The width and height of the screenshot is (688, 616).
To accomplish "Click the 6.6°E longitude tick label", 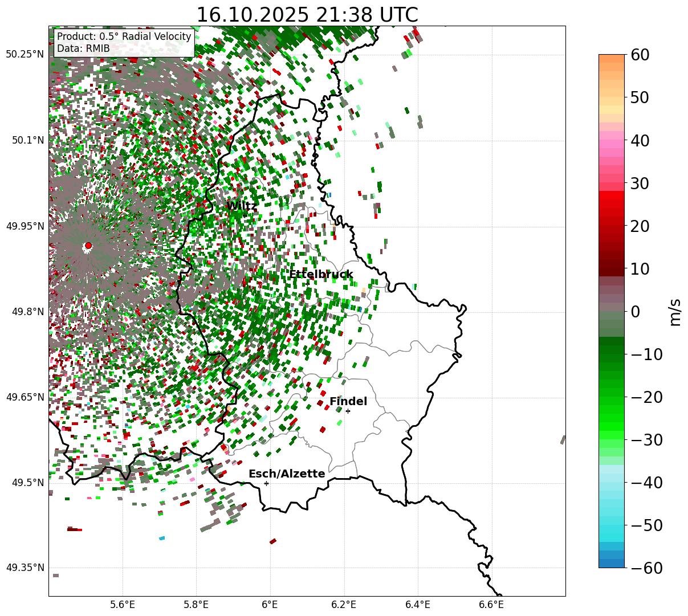I will click(x=491, y=605).
